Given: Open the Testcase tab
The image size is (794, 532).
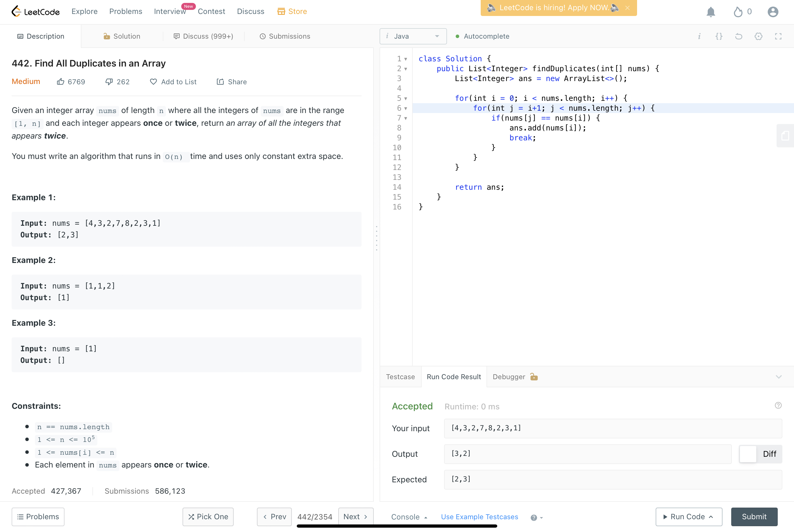Looking at the screenshot, I should click(400, 377).
